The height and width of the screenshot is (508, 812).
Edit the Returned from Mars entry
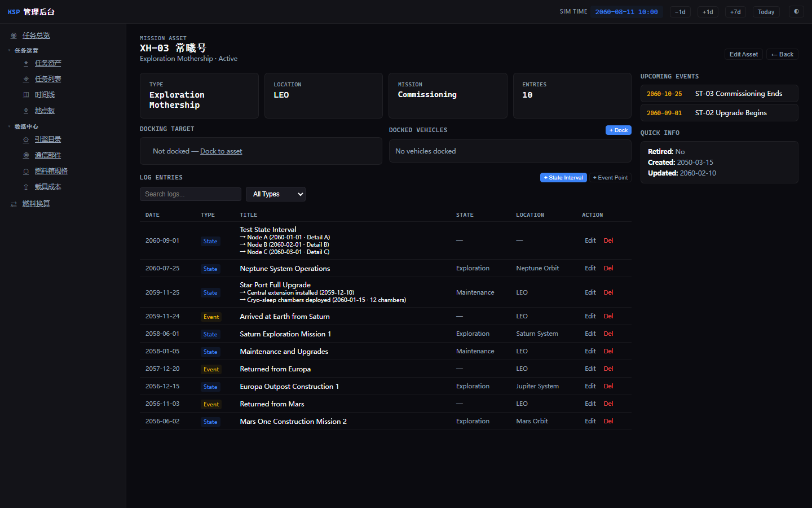click(x=590, y=404)
